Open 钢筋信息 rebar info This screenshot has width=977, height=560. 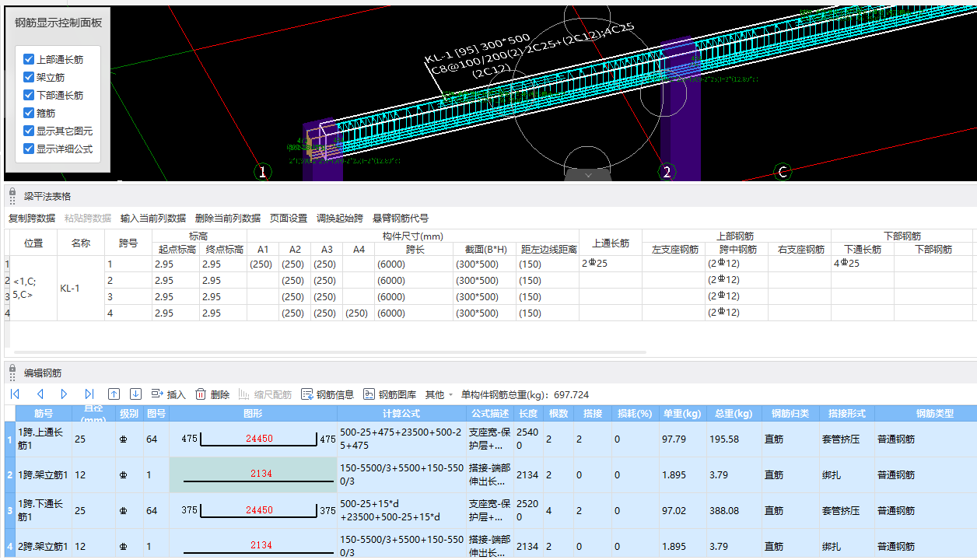[x=327, y=394]
